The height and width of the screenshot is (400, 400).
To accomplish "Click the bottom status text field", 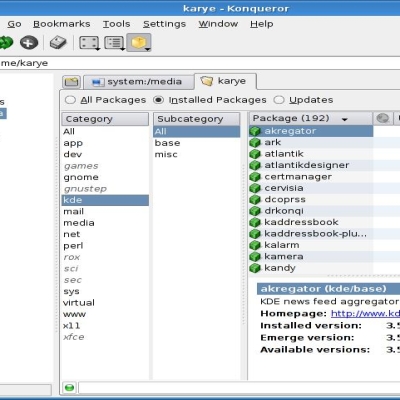I will click(239, 388).
